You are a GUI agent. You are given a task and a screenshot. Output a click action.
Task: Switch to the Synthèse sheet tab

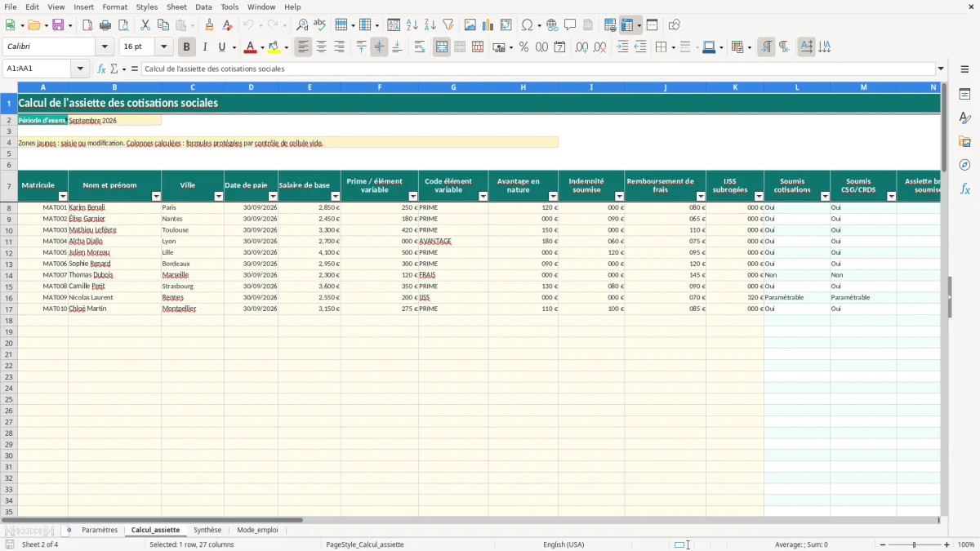pyautogui.click(x=207, y=531)
